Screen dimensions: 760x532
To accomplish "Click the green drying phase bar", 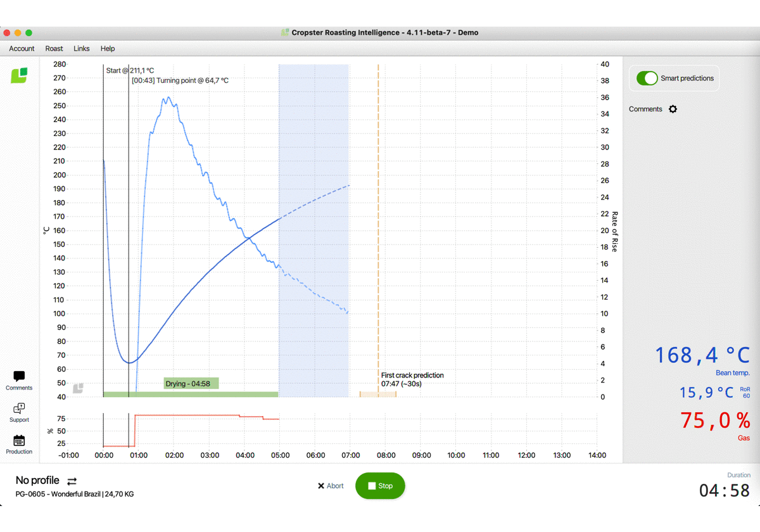I will pos(191,395).
